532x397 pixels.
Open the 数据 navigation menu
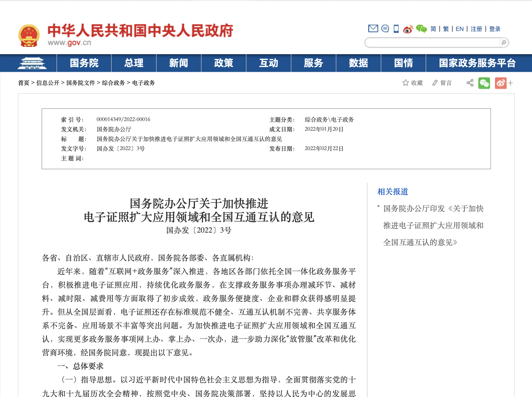[x=359, y=63]
